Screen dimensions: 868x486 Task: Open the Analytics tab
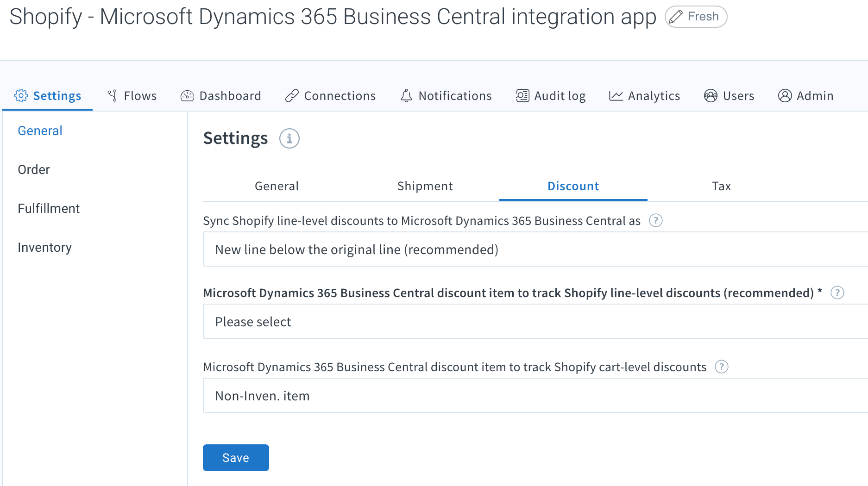pos(644,96)
